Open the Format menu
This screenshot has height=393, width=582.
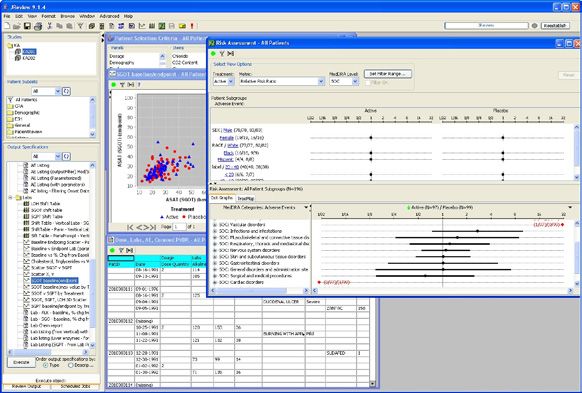tap(48, 16)
